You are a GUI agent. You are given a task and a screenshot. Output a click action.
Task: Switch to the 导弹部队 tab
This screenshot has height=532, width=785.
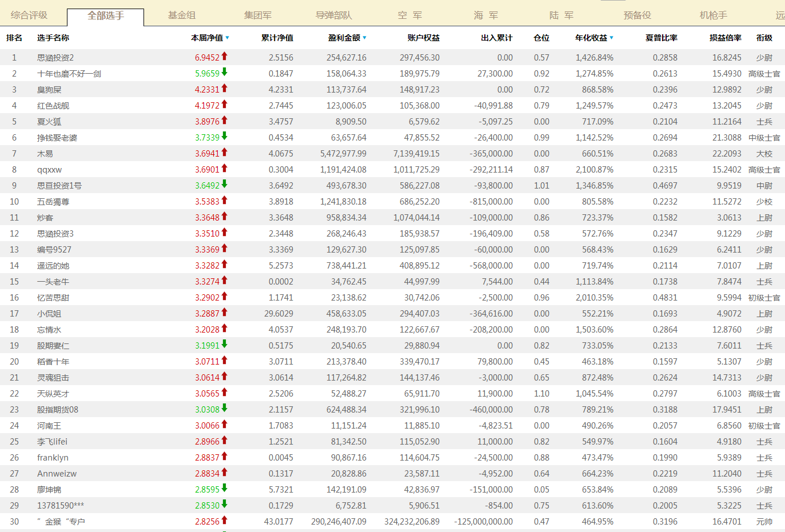tap(334, 15)
